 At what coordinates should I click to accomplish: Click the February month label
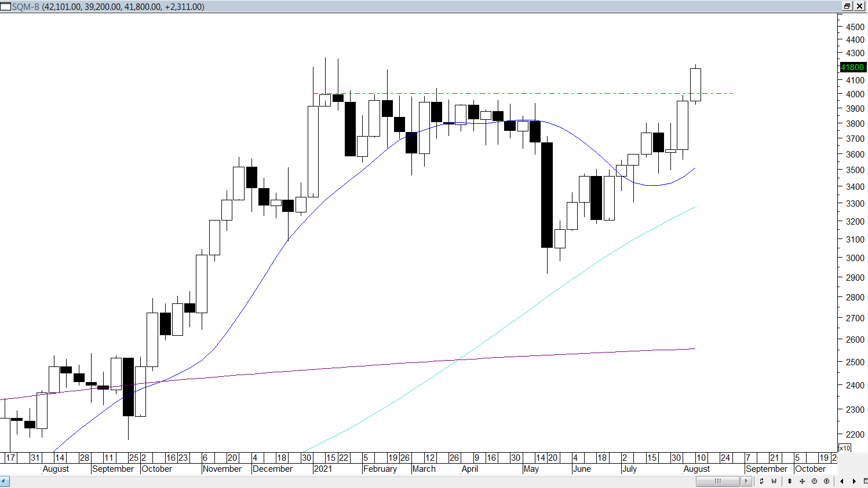380,469
